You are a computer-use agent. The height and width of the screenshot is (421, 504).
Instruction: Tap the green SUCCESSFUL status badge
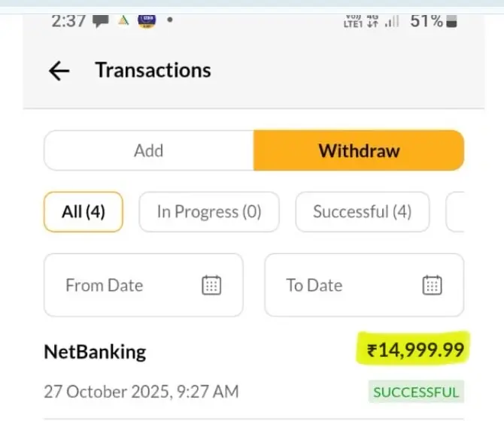click(x=415, y=392)
